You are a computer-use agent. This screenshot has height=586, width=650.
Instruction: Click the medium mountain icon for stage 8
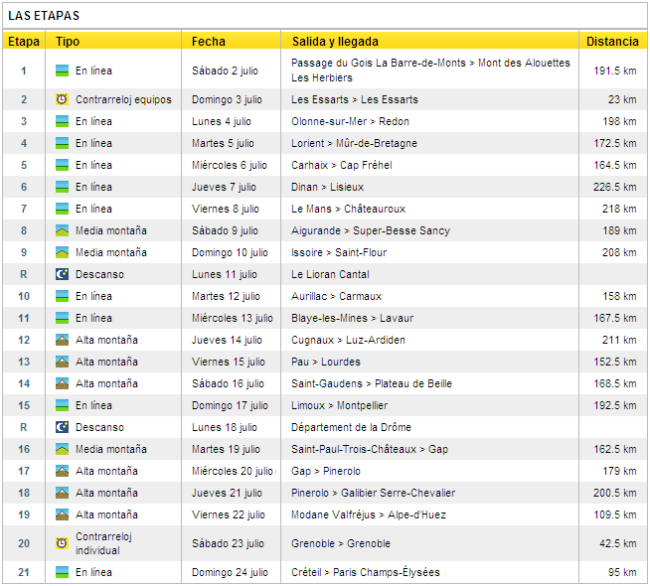point(62,231)
